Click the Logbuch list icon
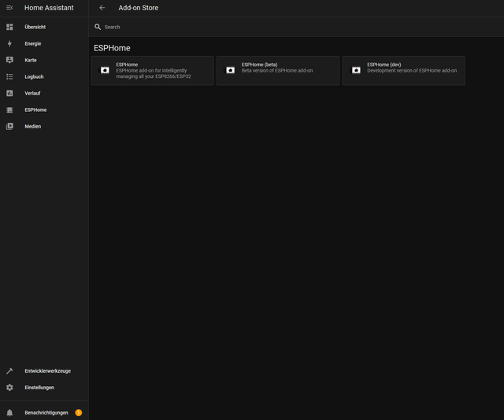This screenshot has height=420, width=504. point(9,76)
